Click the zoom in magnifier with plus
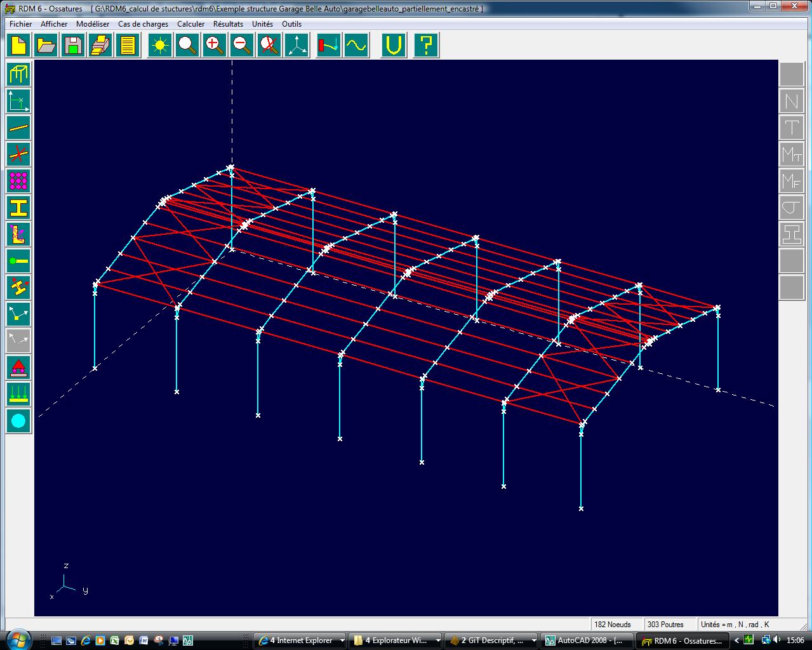812x650 pixels. pos(215,46)
